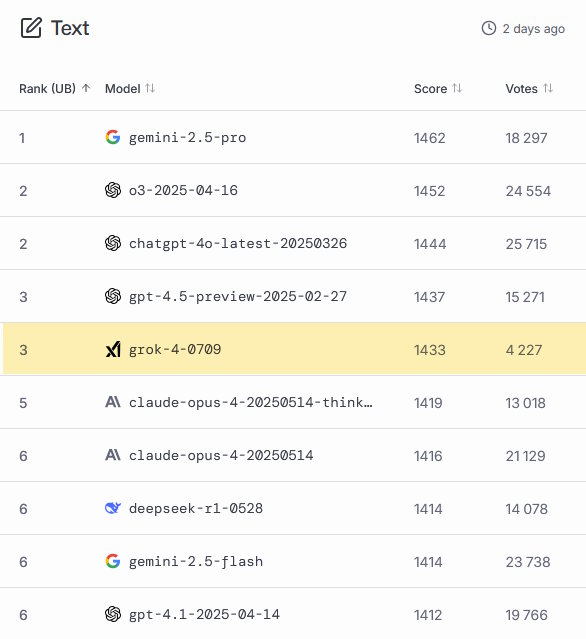The width and height of the screenshot is (586, 639).
Task: Click the Google logo next to gemini-2.5-pro
Action: pos(113,137)
